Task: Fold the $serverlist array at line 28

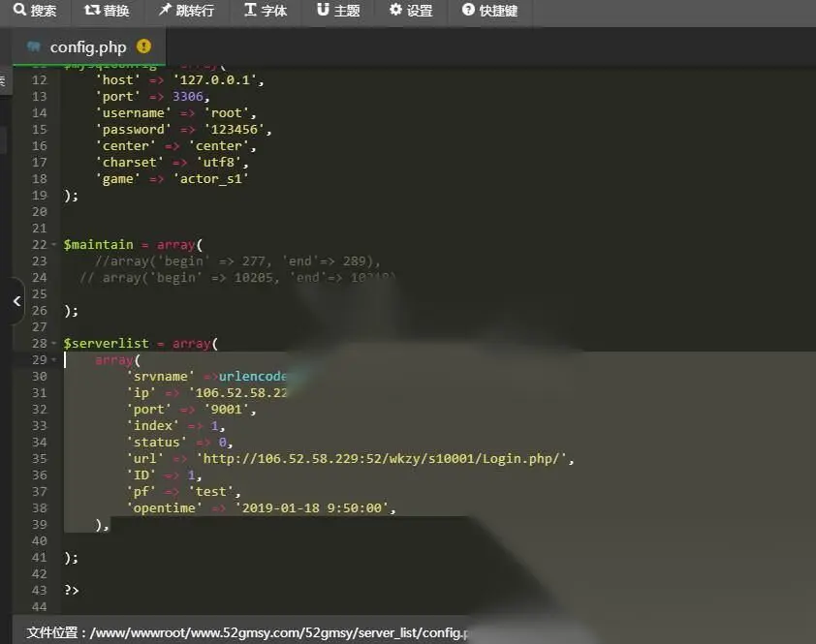Action: point(53,344)
